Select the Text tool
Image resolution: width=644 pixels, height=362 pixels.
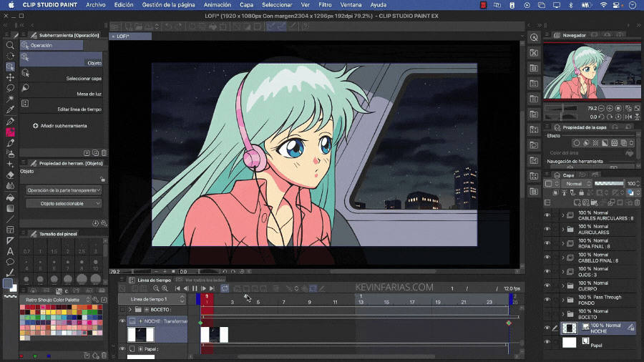pos(10,251)
